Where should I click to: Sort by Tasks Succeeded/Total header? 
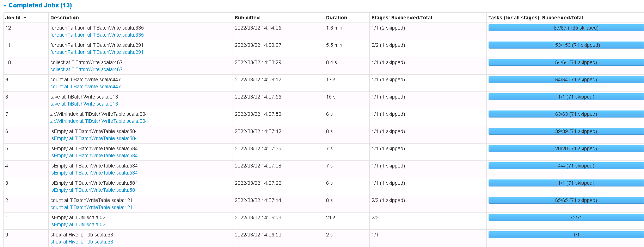(535, 18)
